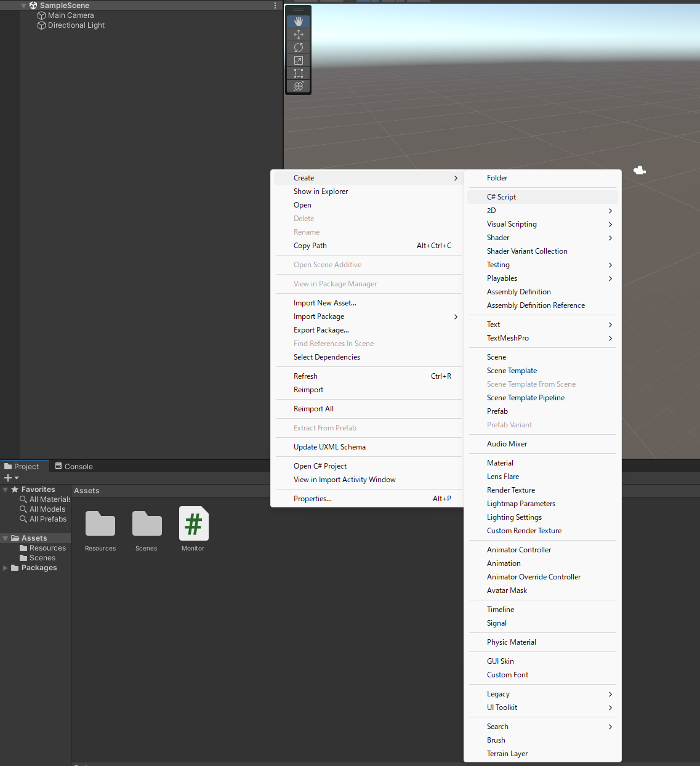
Task: Click Import New Asset...
Action: (x=368, y=303)
